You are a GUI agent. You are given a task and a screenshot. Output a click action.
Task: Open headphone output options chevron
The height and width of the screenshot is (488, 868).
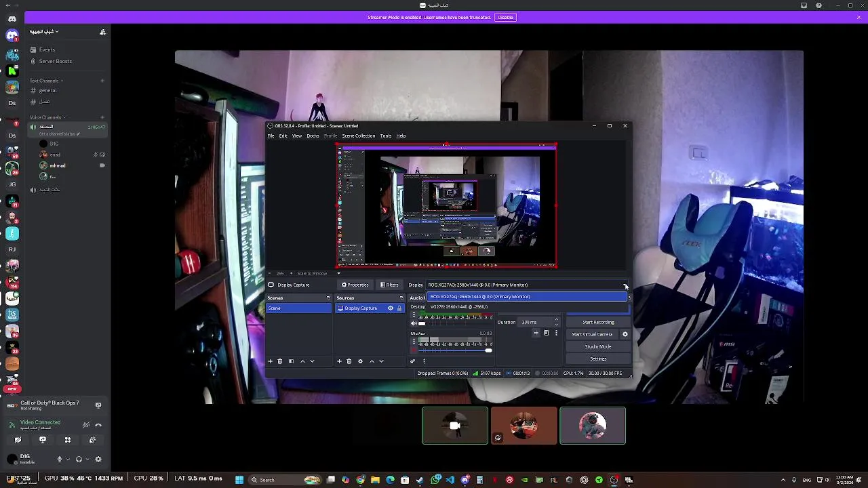click(87, 459)
